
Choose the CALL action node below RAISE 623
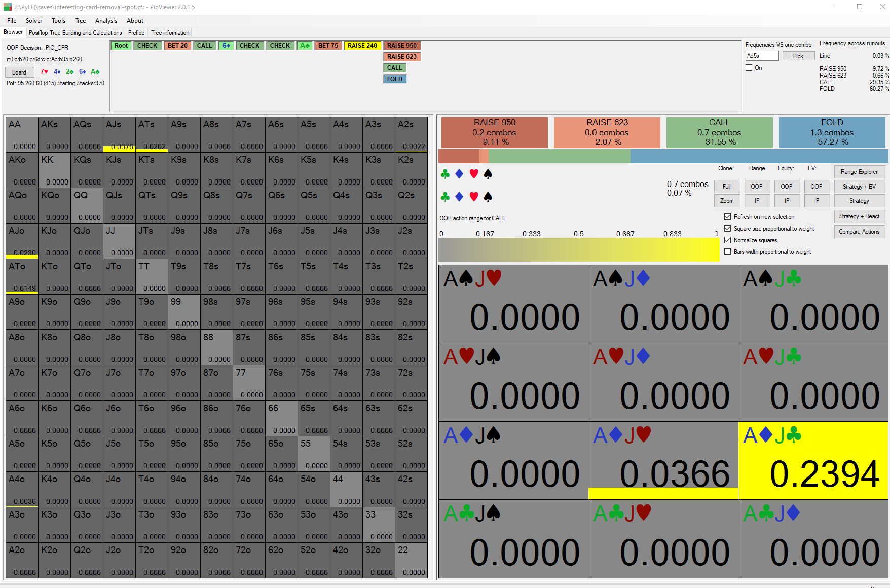(x=395, y=68)
